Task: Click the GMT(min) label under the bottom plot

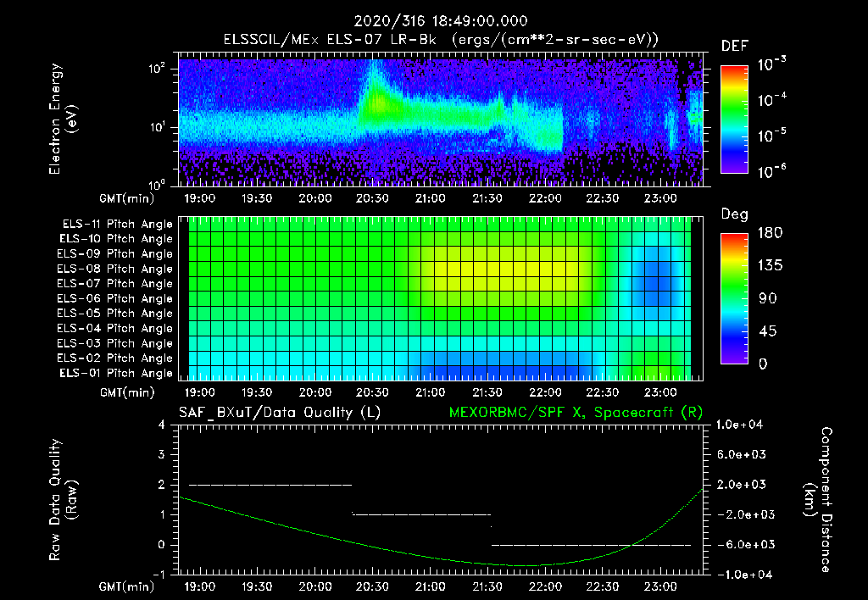Action: click(x=126, y=586)
